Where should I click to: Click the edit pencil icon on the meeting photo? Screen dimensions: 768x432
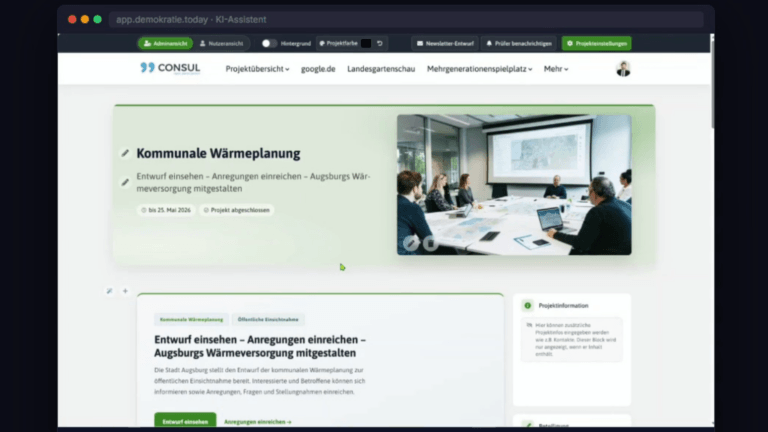pos(411,243)
